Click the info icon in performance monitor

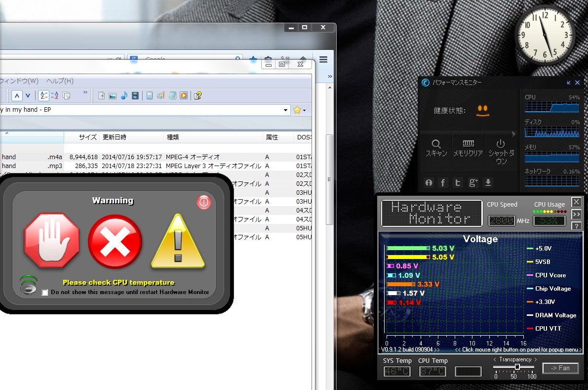429,183
